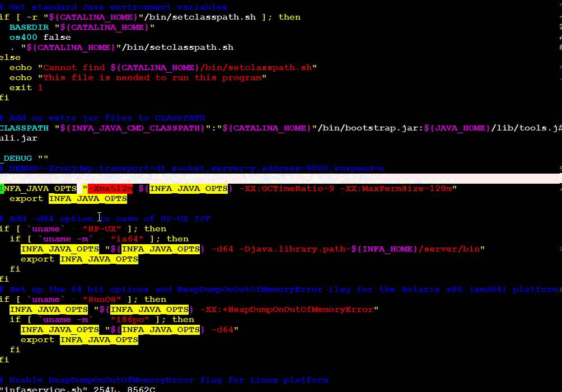The image size is (562, 392).
Task: Click the "i86pc" string
Action: pyautogui.click(x=130, y=320)
